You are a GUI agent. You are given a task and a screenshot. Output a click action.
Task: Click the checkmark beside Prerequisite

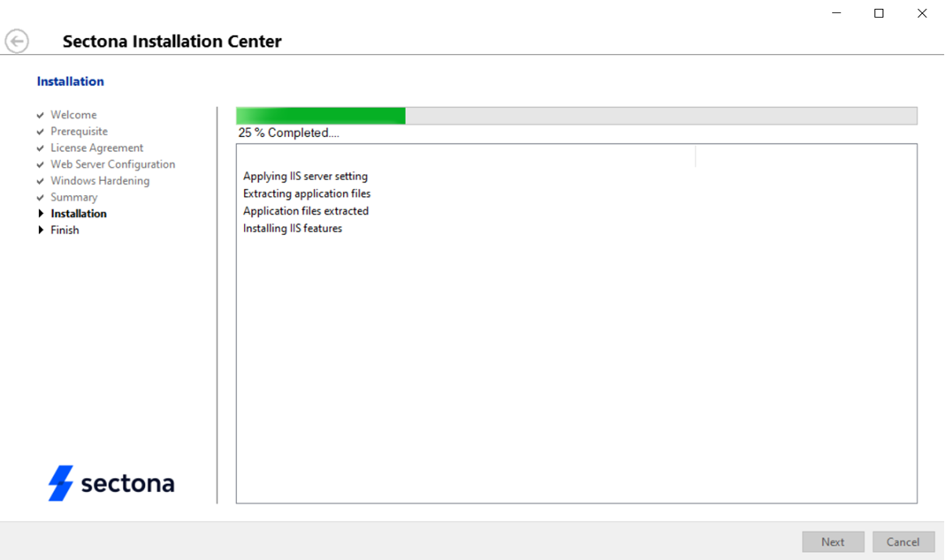tap(41, 132)
